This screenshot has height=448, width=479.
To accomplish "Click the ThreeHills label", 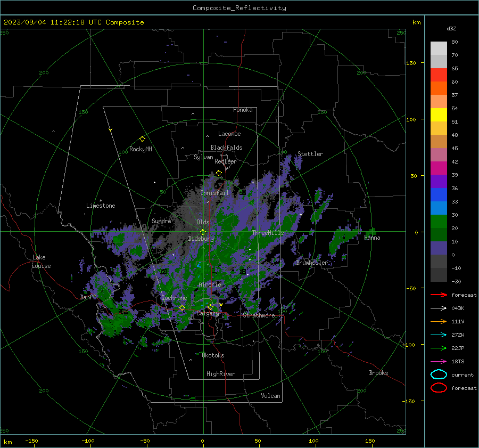I will [268, 233].
